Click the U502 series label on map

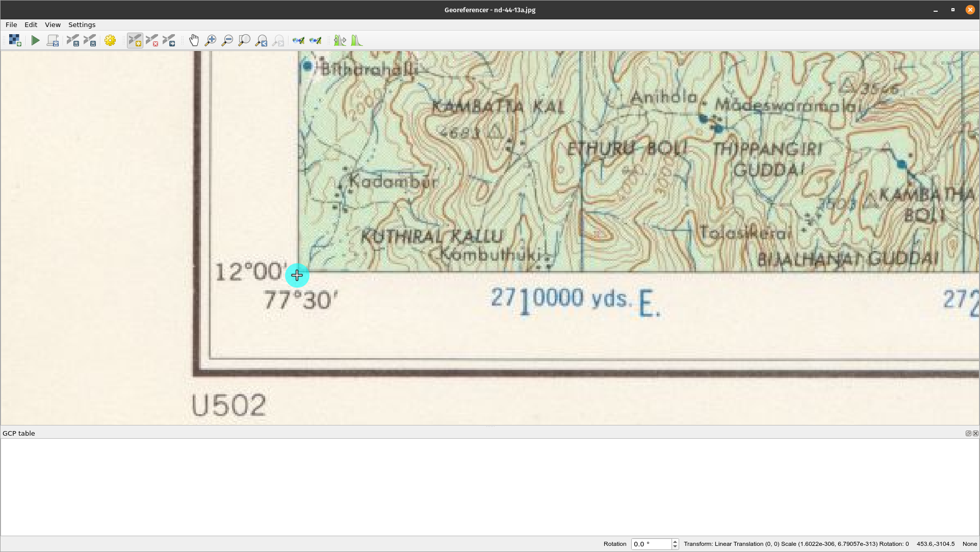coord(228,405)
